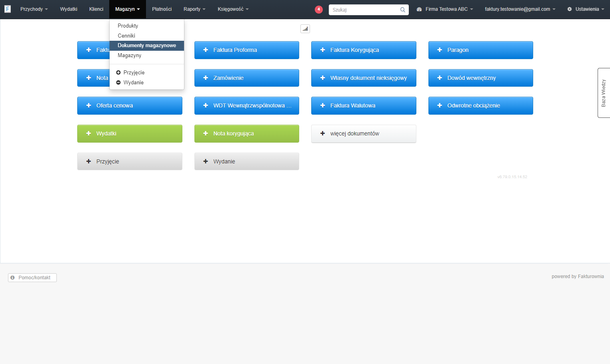
Task: Open the powered by Fakturownia link
Action: point(578,276)
